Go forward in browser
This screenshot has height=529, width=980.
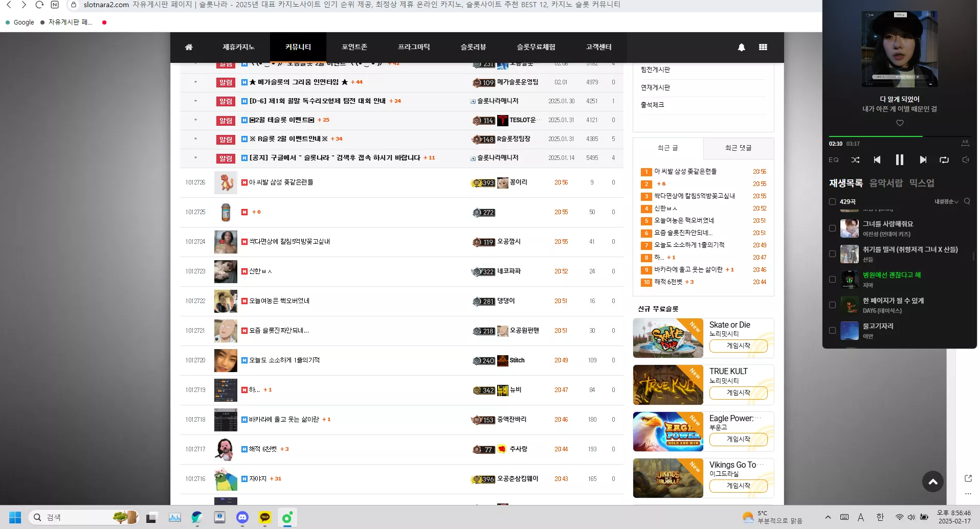pyautogui.click(x=24, y=5)
